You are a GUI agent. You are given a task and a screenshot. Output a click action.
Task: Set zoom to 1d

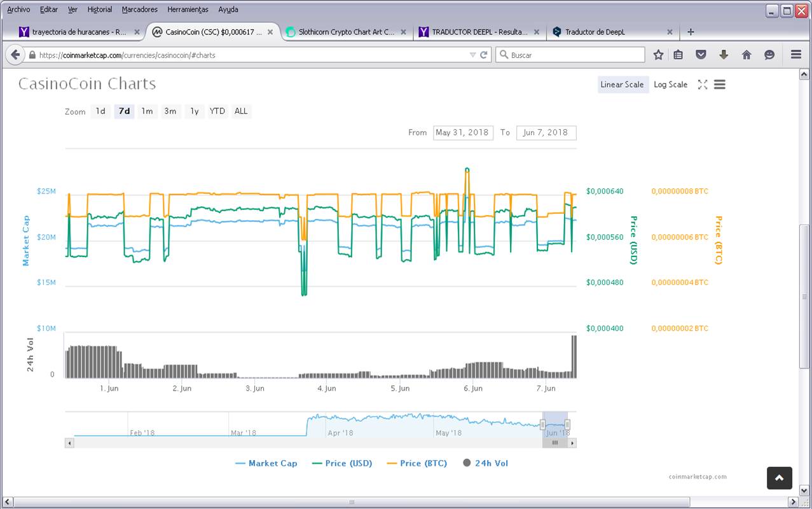coord(100,111)
